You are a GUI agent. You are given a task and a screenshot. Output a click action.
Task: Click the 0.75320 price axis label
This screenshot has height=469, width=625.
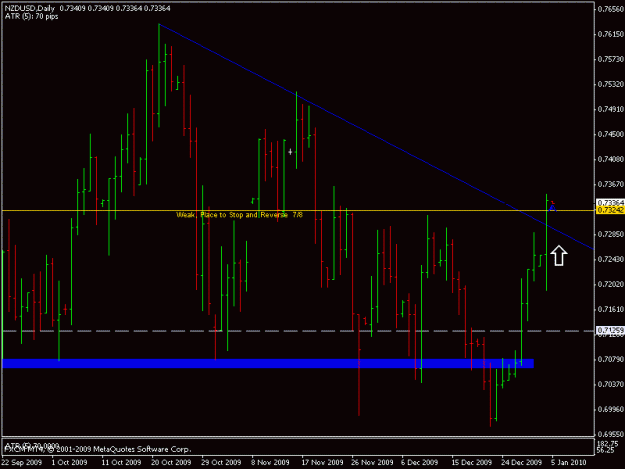pyautogui.click(x=611, y=84)
